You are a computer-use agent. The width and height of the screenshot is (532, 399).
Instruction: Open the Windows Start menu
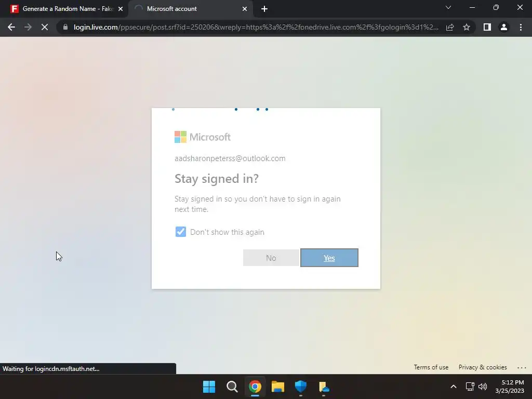click(x=209, y=387)
